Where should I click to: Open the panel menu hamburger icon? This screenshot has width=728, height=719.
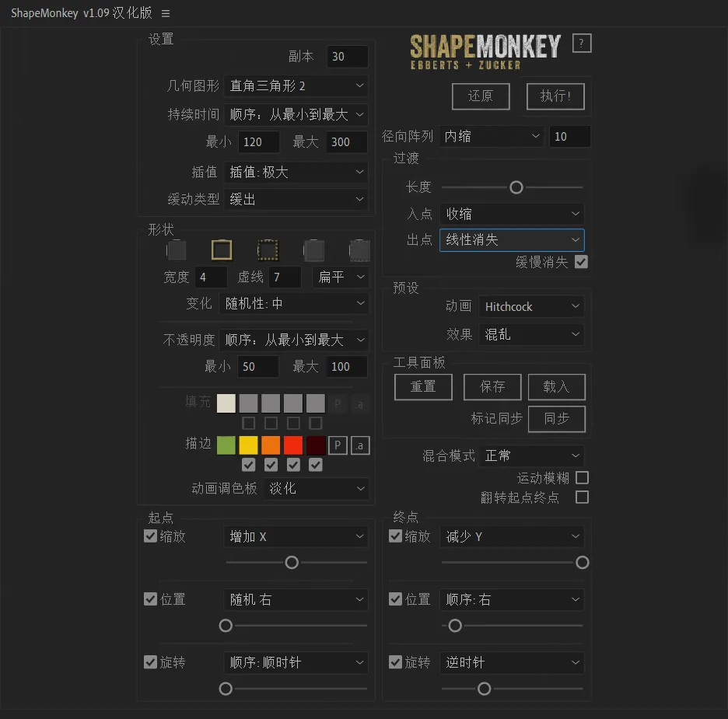click(x=166, y=13)
